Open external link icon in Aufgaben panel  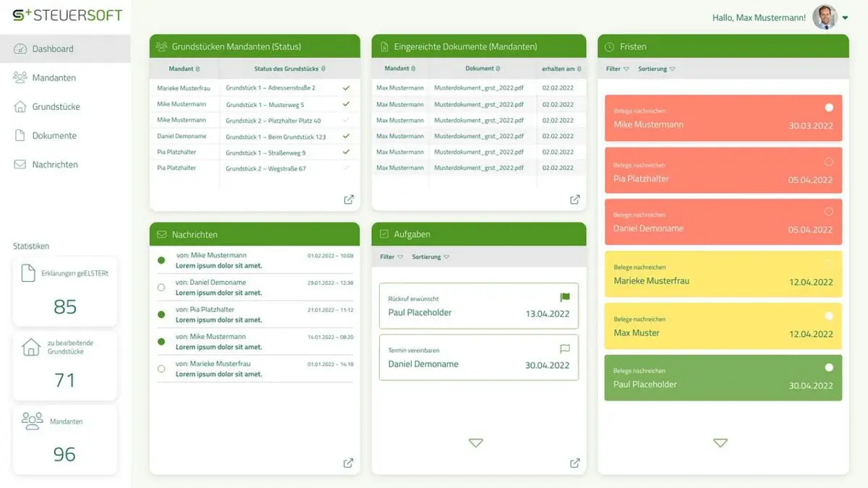[575, 463]
